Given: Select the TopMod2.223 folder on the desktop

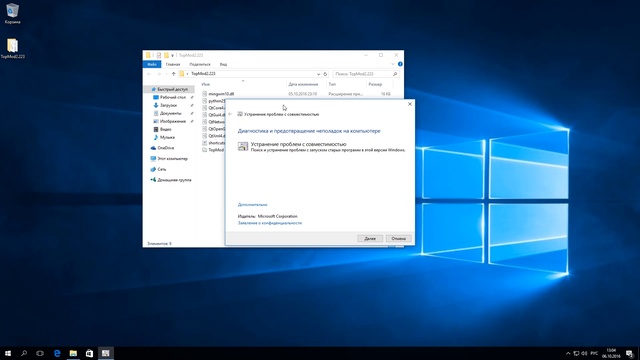Looking at the screenshot, I should tap(12, 48).
